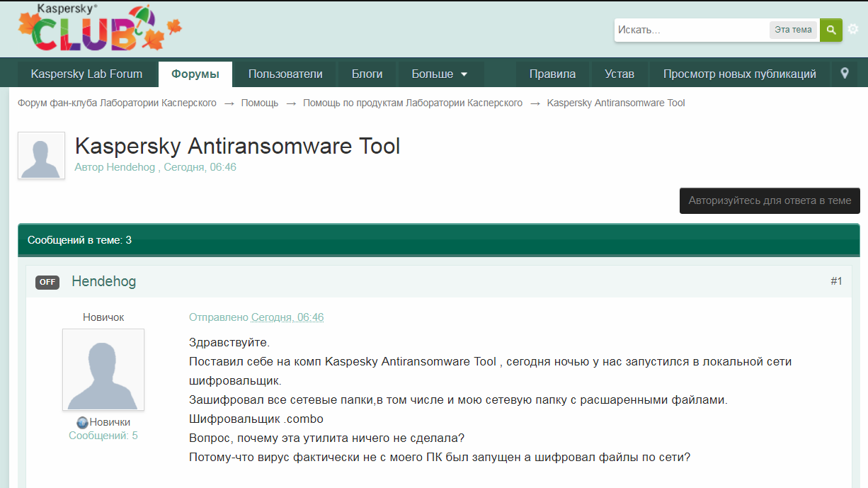The width and height of the screenshot is (868, 488).
Task: Click 'Авторизуйтесь для ответа в теме' button
Action: pos(770,200)
